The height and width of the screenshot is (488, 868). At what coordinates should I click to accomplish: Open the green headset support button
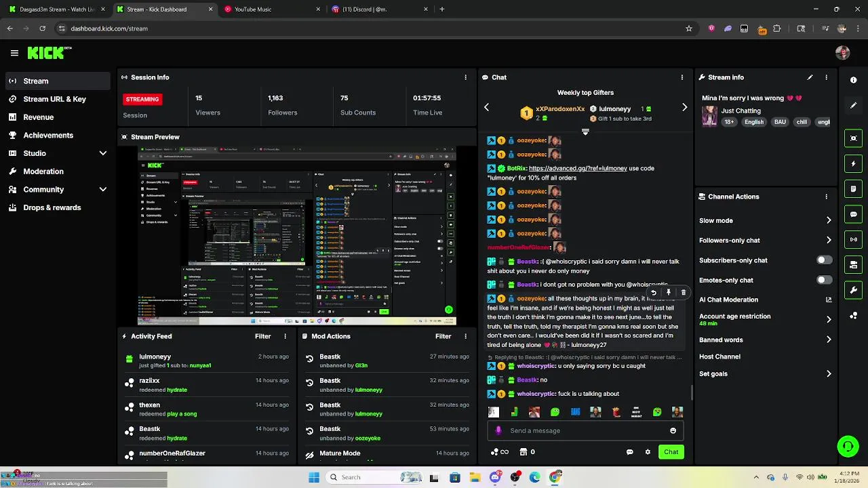[848, 446]
